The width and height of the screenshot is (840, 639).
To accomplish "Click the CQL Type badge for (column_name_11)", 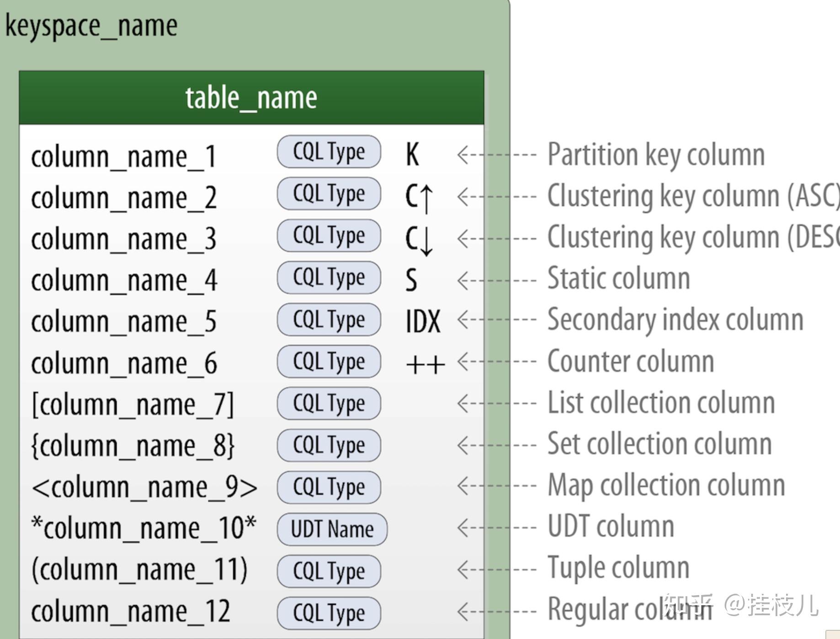I will point(329,572).
